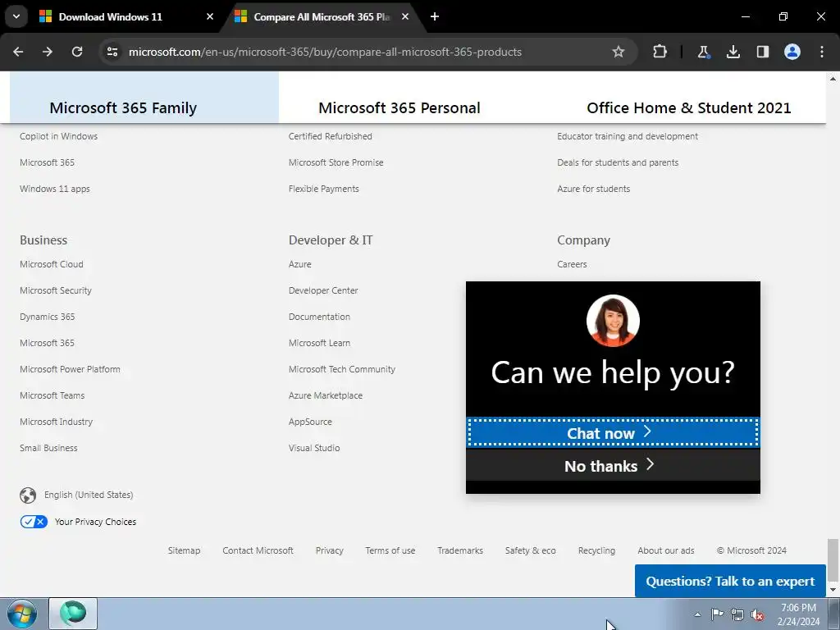
Task: Open Chrome three-dot menu
Action: (x=822, y=52)
